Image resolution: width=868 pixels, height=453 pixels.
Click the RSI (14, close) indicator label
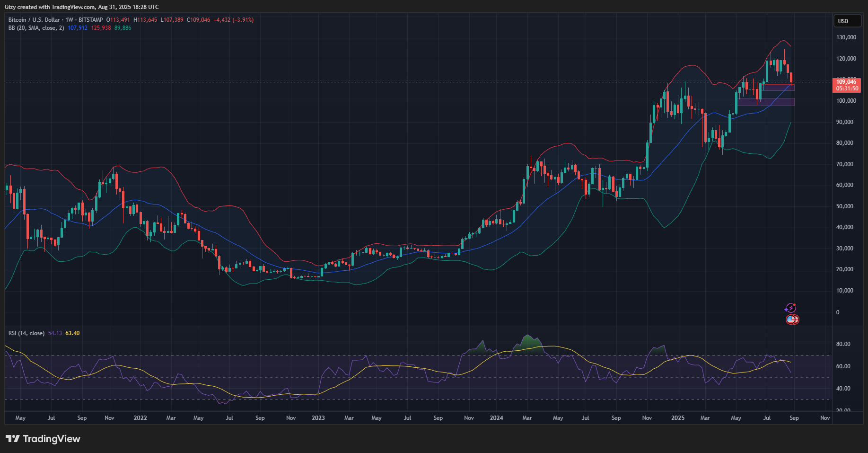pos(26,333)
